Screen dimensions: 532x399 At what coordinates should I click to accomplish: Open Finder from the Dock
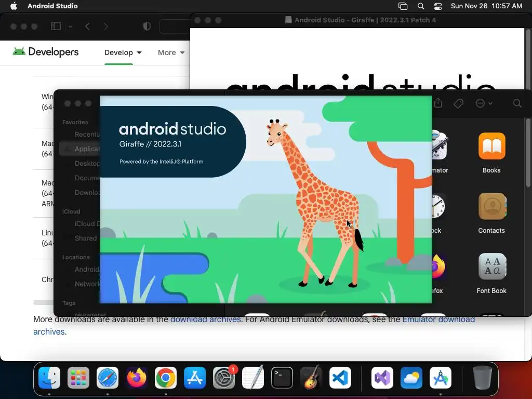[49, 378]
